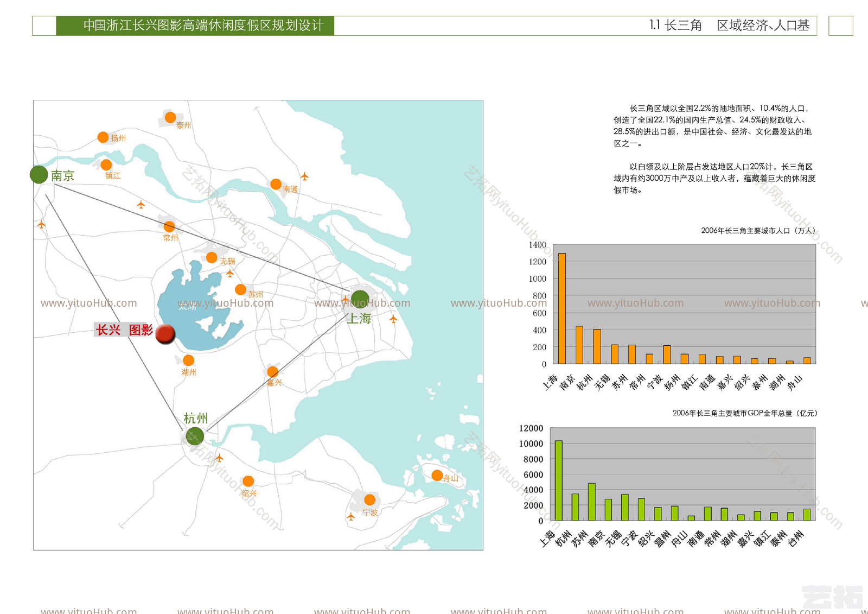Click the orange 湖州 city dot on map

(188, 360)
